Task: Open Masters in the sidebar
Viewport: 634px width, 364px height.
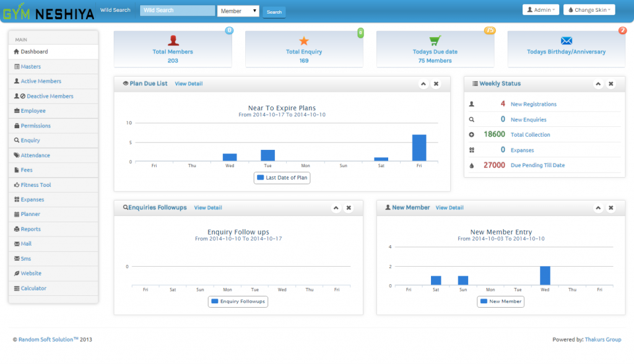Action: pyautogui.click(x=53, y=67)
